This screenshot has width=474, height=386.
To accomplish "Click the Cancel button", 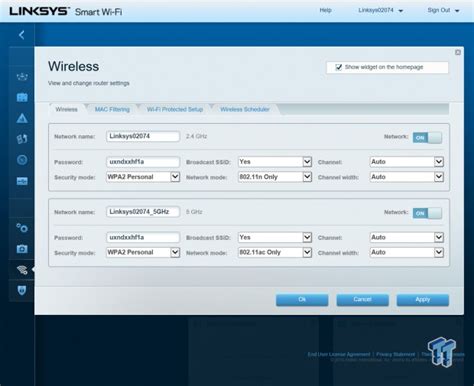I will point(362,300).
